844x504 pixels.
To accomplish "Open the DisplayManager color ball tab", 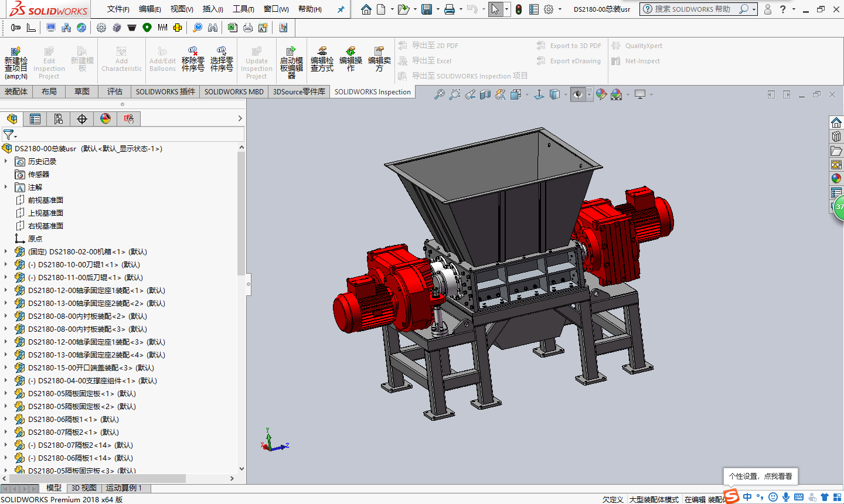I will (x=105, y=119).
